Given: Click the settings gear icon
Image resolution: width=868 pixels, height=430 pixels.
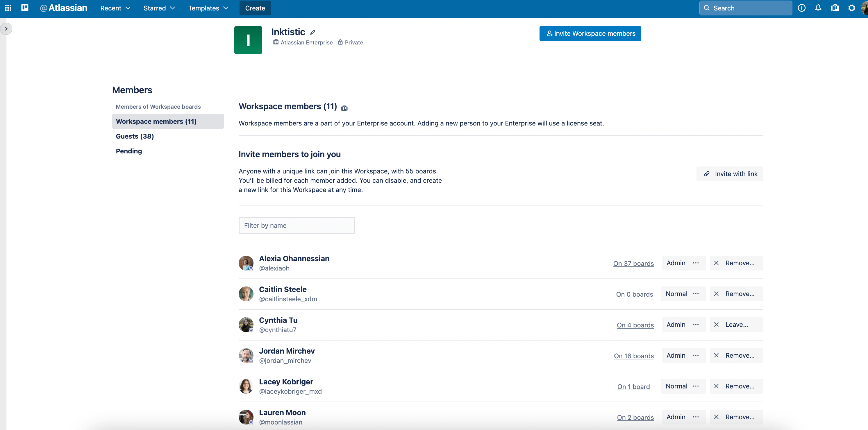Looking at the screenshot, I should click(851, 8).
